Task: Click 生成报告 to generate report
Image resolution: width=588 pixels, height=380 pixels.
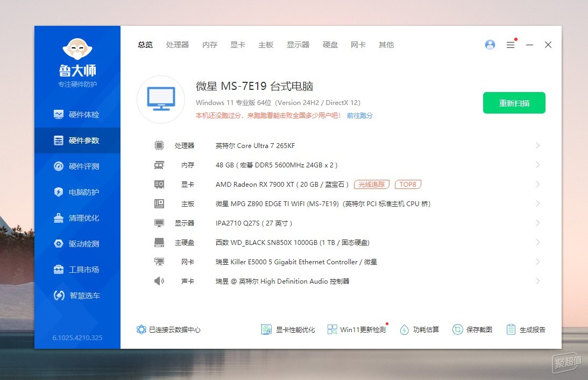Action: coord(526,330)
